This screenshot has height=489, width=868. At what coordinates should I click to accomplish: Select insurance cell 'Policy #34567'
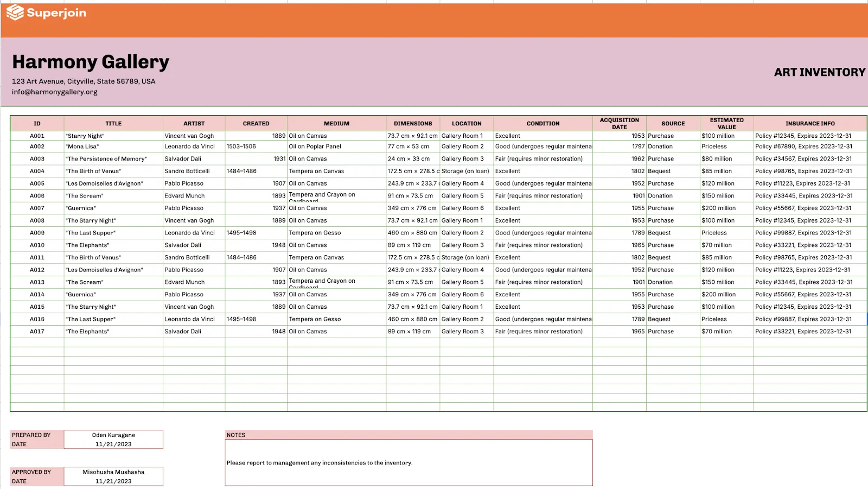(x=810, y=159)
